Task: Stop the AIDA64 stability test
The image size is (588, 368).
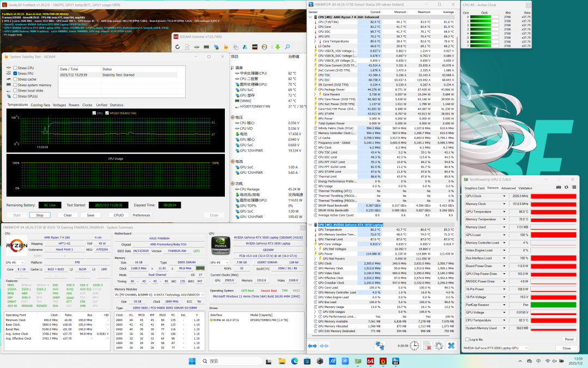Action: tap(40, 215)
